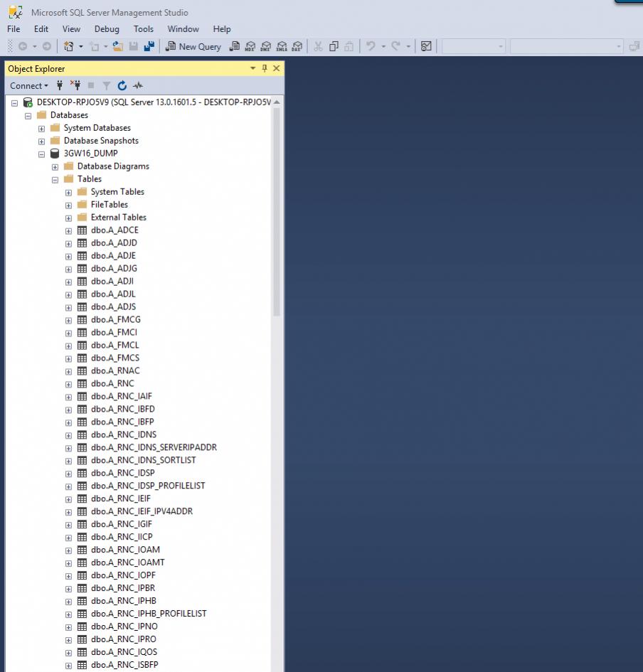
Task: Click the Redo arrow icon
Action: pyautogui.click(x=396, y=46)
